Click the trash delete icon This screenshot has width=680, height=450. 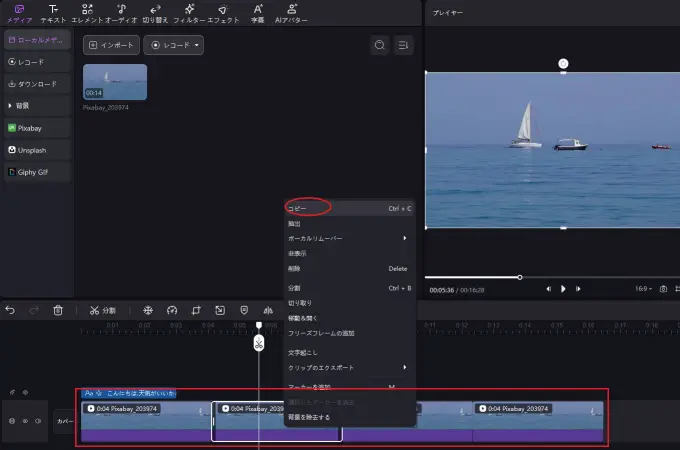58,310
